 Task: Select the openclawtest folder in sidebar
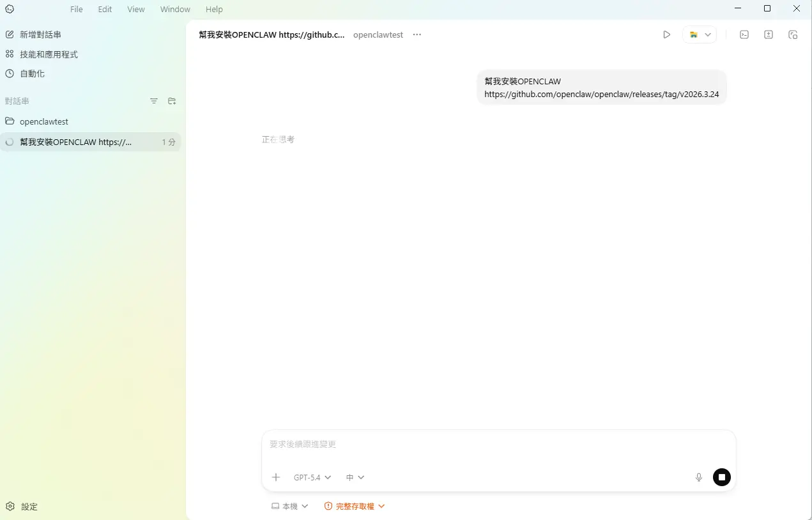[x=43, y=121]
